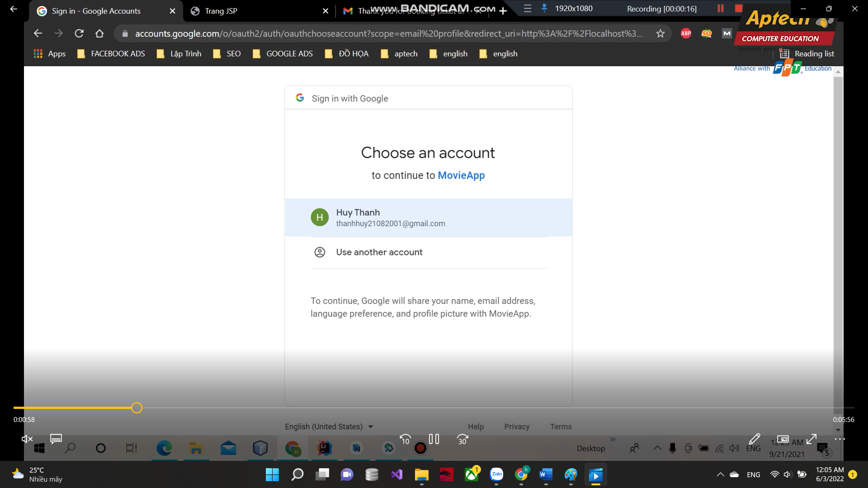Open the weather widget showing 25°C

pos(37,474)
